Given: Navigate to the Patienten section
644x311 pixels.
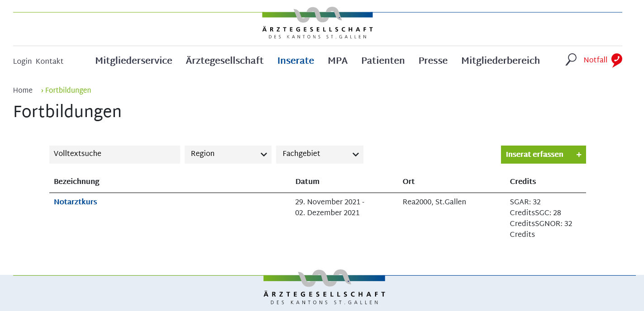Looking at the screenshot, I should pyautogui.click(x=383, y=61).
